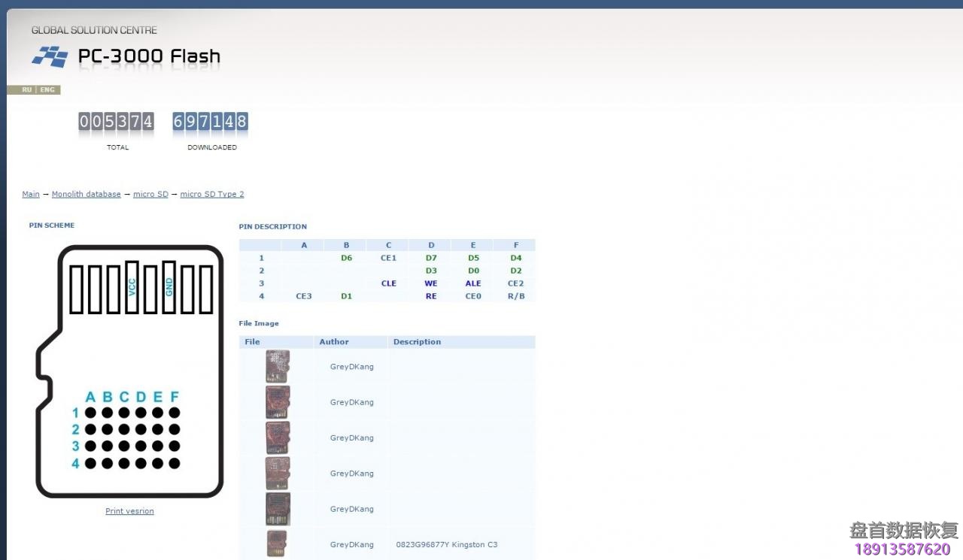
Task: Go to Main breadcrumb link
Action: 31,194
